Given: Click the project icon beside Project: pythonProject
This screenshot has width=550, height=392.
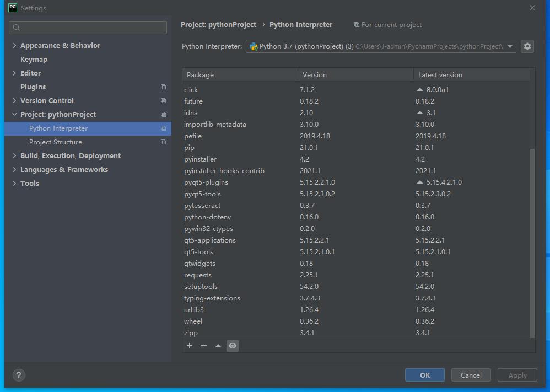Looking at the screenshot, I should click(x=163, y=115).
